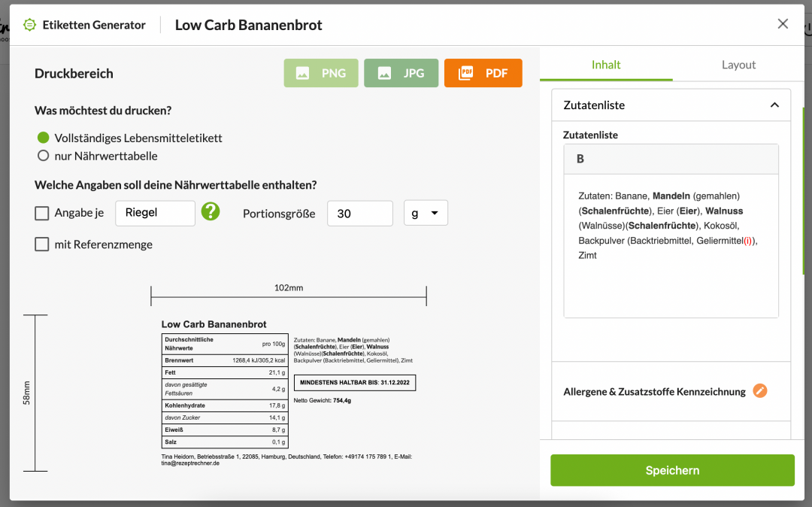Viewport: 812px width, 507px height.
Task: Expand Allergene & Zusatzstoffe Kennzeichnung section
Action: click(x=654, y=391)
